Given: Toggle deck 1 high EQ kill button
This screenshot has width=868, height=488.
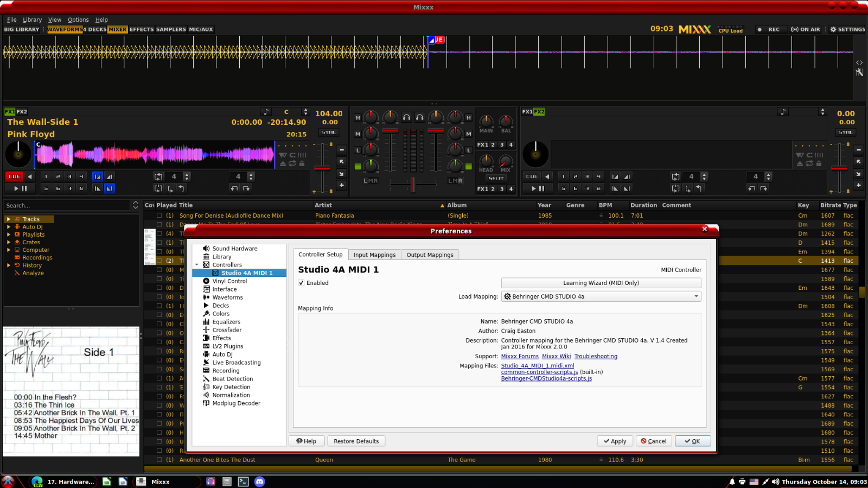Looking at the screenshot, I should point(358,117).
